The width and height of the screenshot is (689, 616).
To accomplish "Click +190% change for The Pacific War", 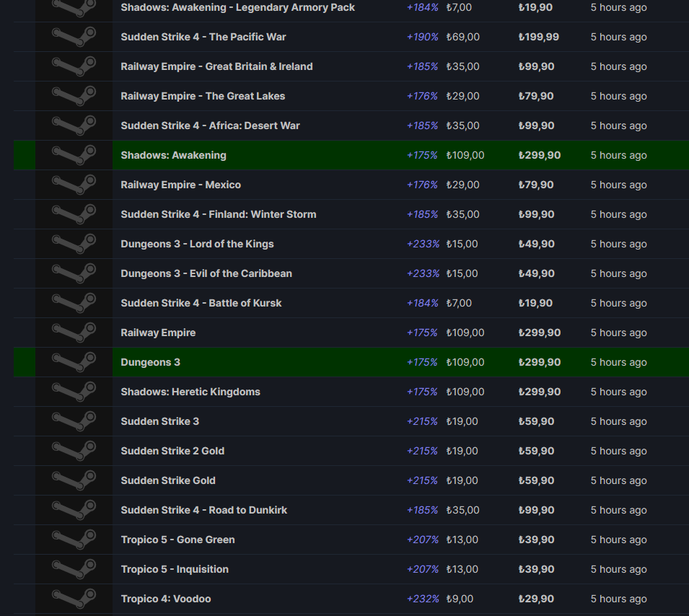I will point(422,37).
